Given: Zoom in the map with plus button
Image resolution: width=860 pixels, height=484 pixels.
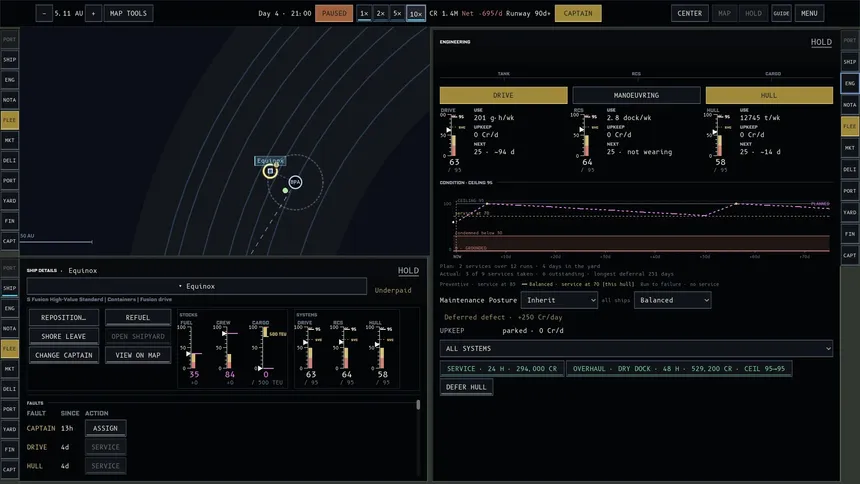Looking at the screenshot, I should point(93,13).
